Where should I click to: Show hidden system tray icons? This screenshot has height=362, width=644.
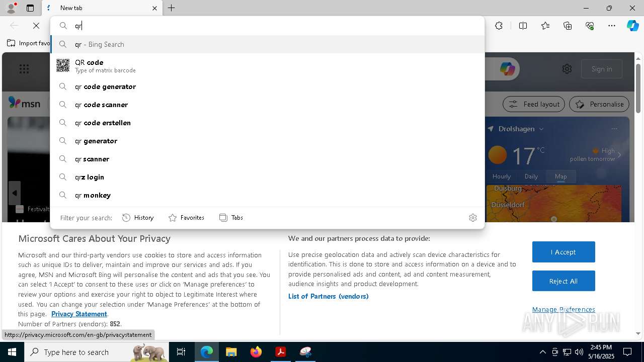542,352
